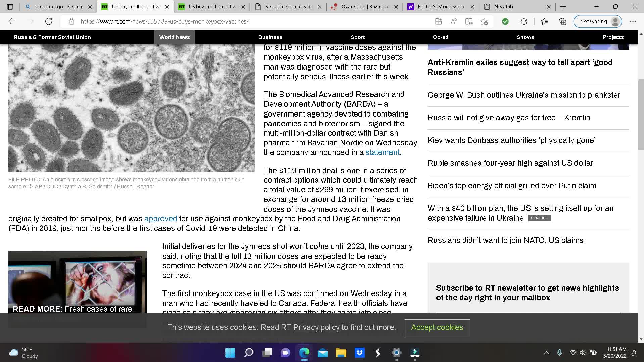This screenshot has height=362, width=644.
Task: Switch to First U.S. Monkeypox tab
Action: coord(441,7)
